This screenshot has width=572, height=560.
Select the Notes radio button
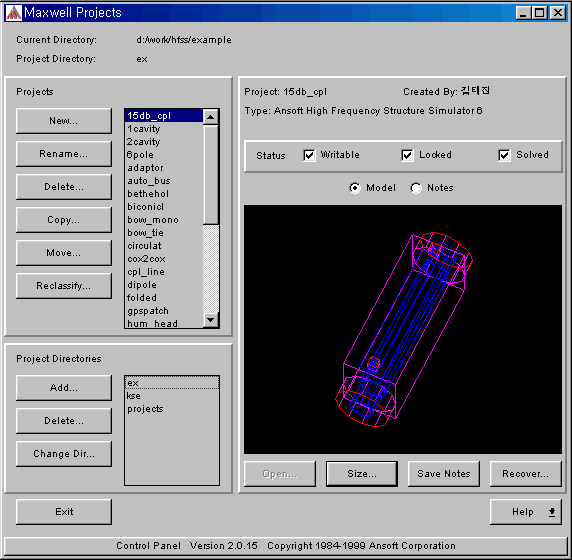point(416,188)
